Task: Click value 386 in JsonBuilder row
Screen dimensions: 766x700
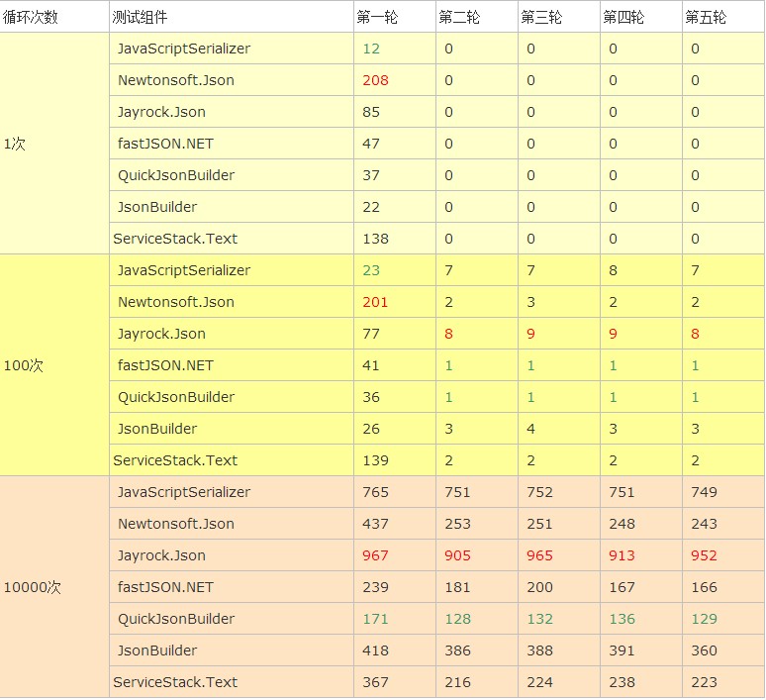Action: [x=457, y=650]
